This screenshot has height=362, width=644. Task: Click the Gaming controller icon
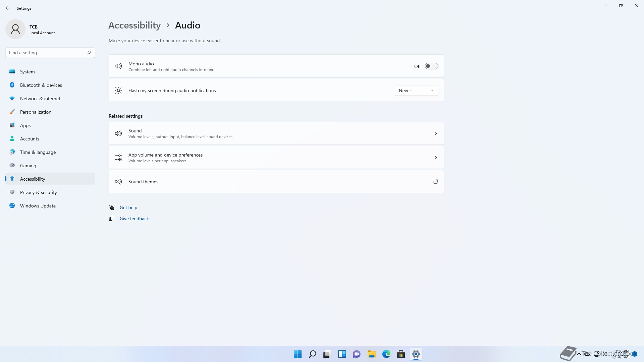click(12, 165)
